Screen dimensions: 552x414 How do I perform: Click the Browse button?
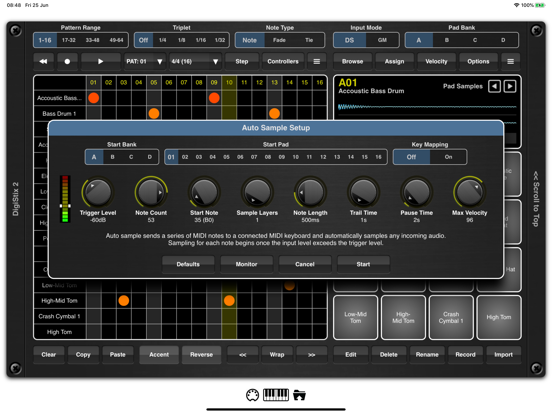coord(352,61)
